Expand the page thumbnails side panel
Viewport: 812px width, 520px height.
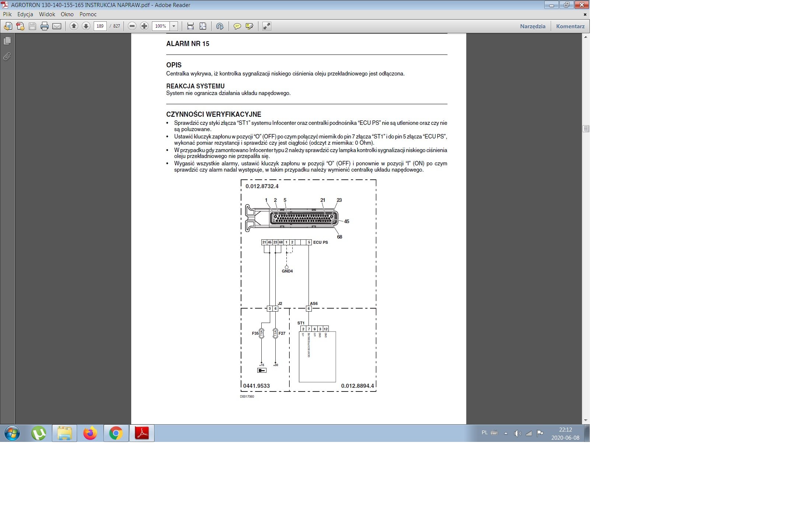pos(7,41)
